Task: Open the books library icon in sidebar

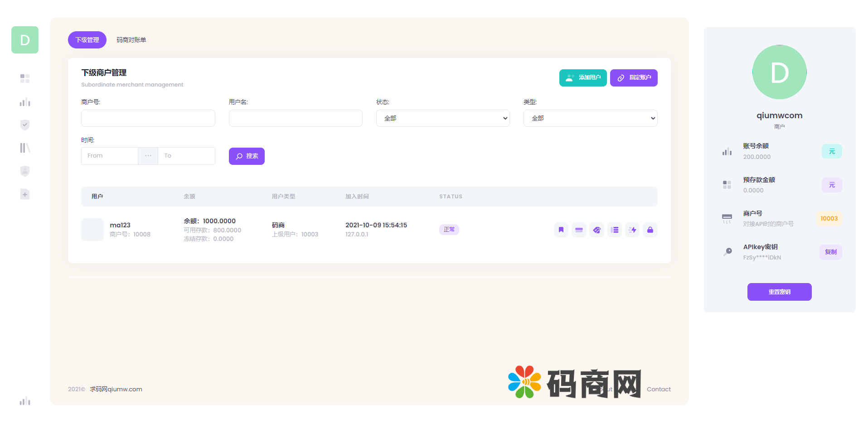Action: tap(25, 148)
